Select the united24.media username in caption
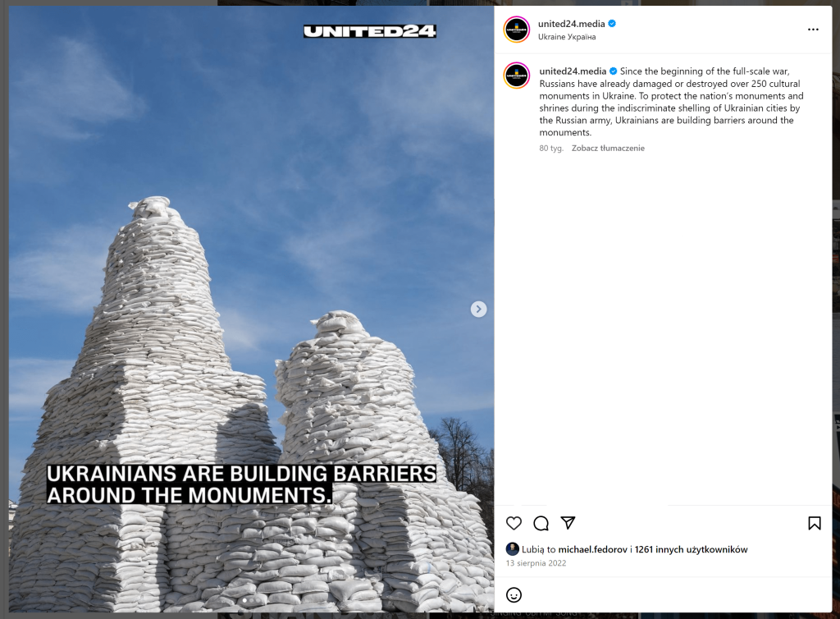Viewport: 840px width, 619px height. [x=573, y=71]
